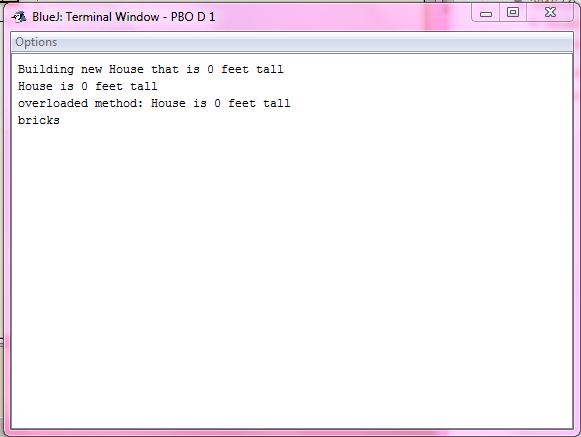This screenshot has height=437, width=581.
Task: Click the word 'overloaded' in third line
Action: [53, 103]
